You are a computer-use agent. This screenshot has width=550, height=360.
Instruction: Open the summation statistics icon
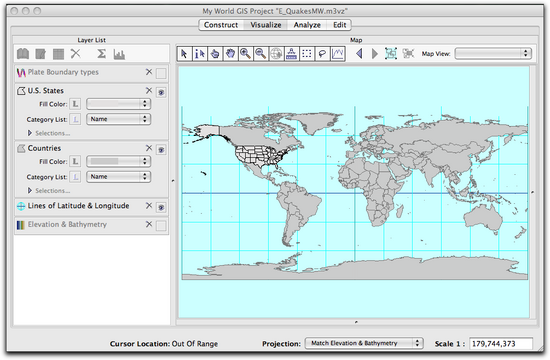tap(101, 54)
